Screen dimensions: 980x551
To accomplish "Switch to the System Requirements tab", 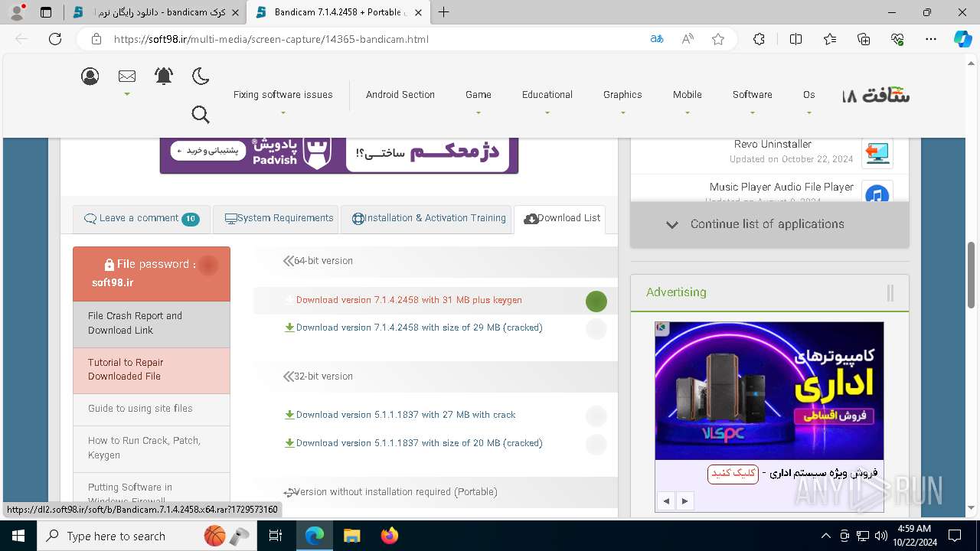I will (276, 219).
